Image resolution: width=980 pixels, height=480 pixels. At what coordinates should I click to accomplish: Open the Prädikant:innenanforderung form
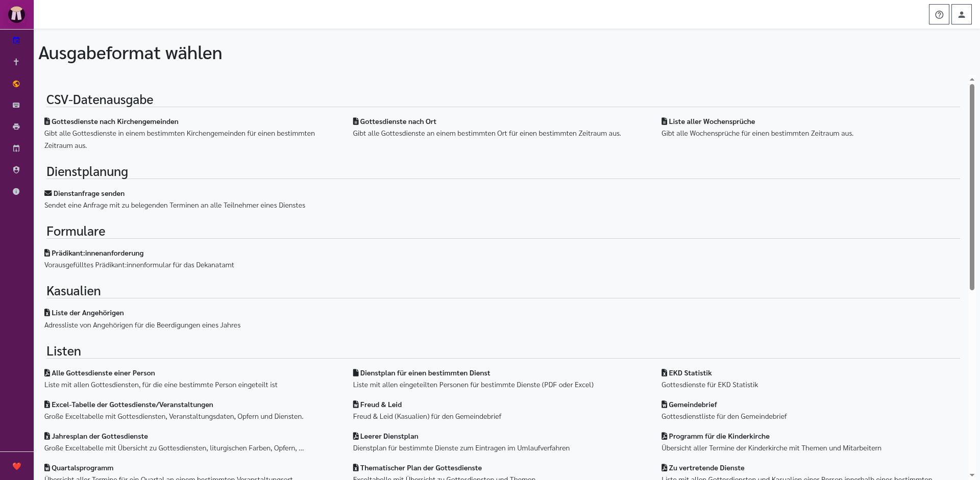97,253
